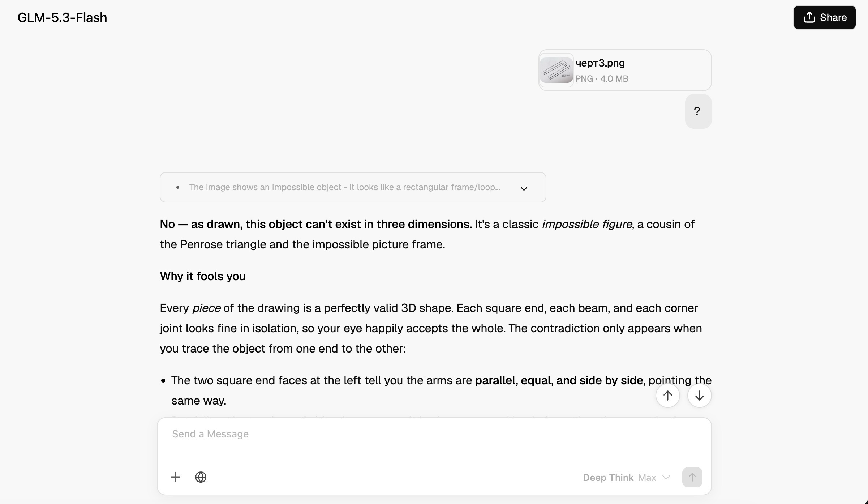
Task: Click the Why it fools you heading
Action: [203, 276]
